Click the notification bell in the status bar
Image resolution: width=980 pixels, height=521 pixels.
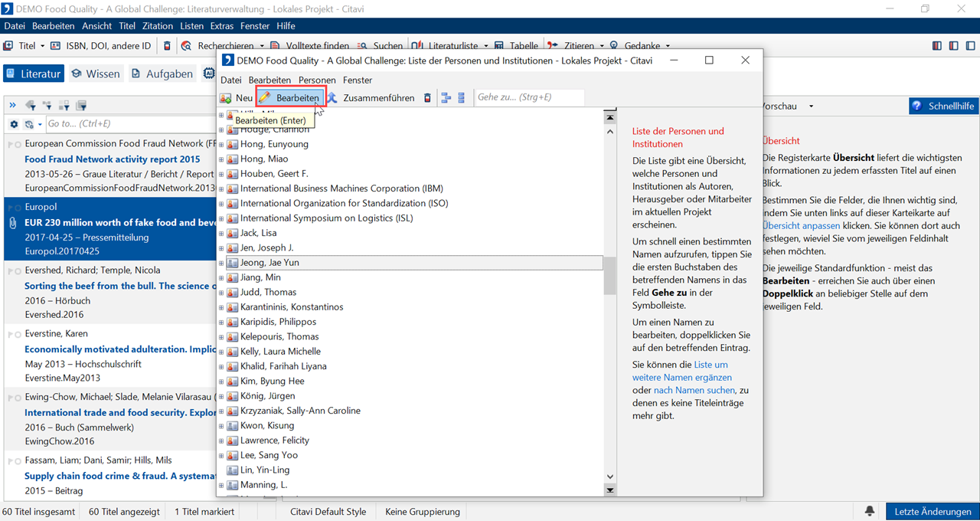(x=870, y=511)
